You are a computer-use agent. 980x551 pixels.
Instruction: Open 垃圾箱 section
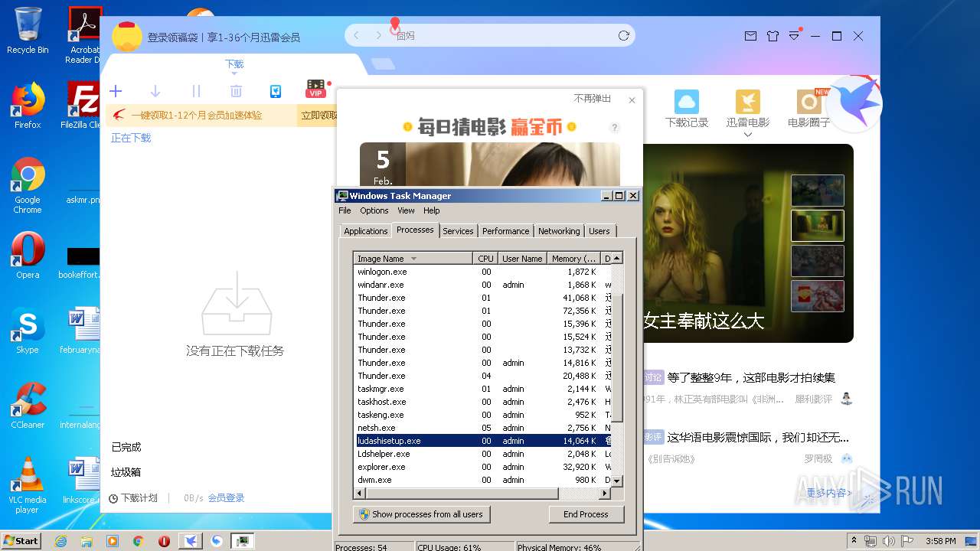pyautogui.click(x=126, y=472)
